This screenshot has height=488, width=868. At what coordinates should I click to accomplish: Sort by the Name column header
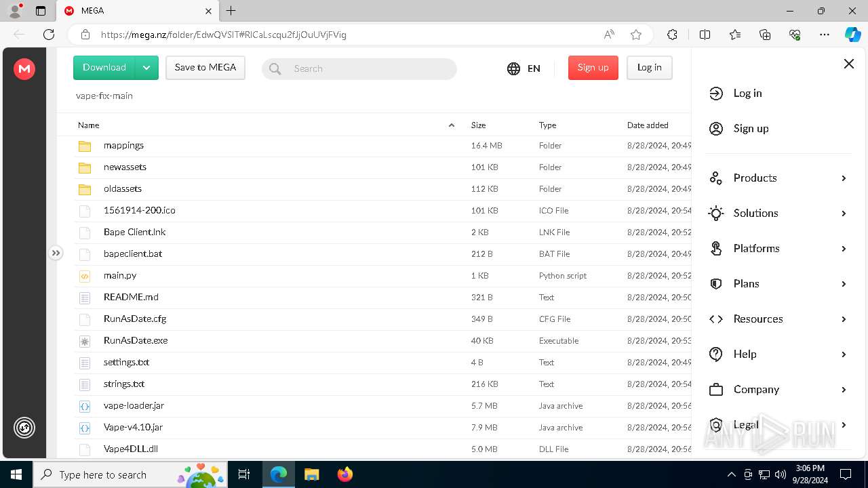[x=89, y=125]
